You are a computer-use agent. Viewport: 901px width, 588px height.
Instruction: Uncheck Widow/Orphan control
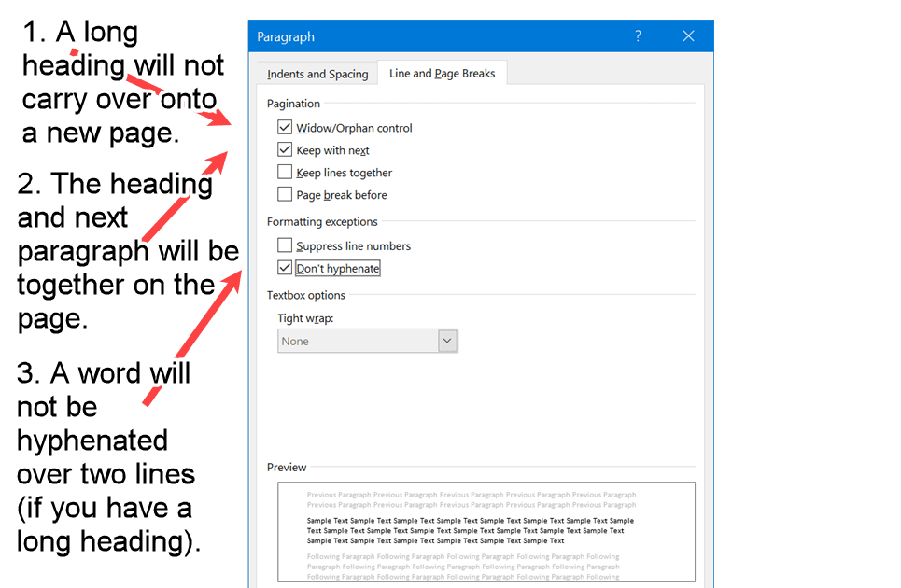pyautogui.click(x=285, y=127)
